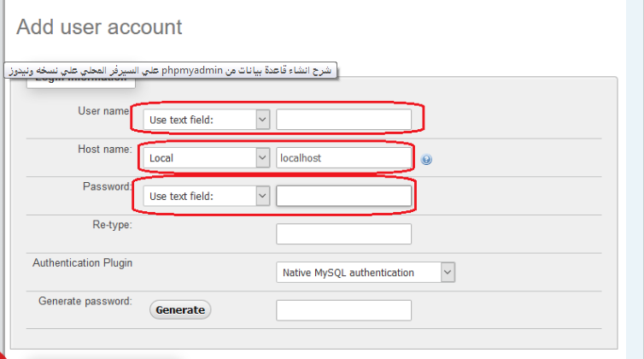This screenshot has width=644, height=359.
Task: Click the 'User name:' label
Action: click(102, 111)
